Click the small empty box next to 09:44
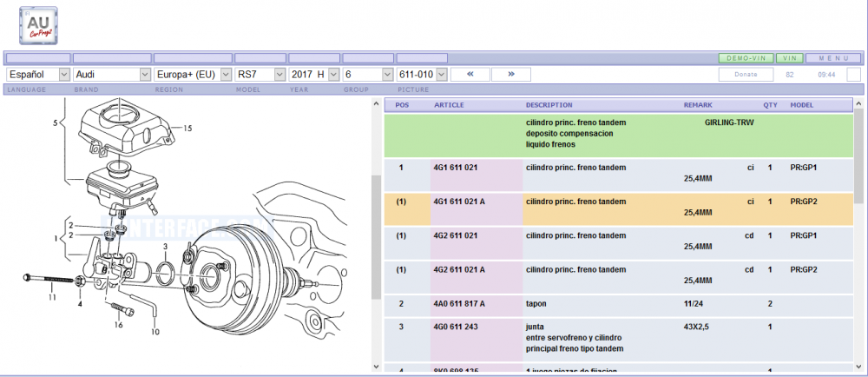868x377 pixels. coord(853,74)
